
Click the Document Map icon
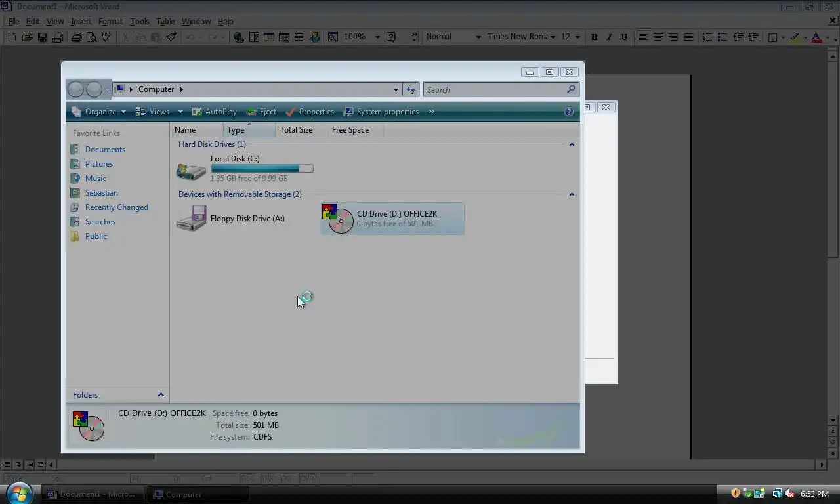pyautogui.click(x=333, y=37)
